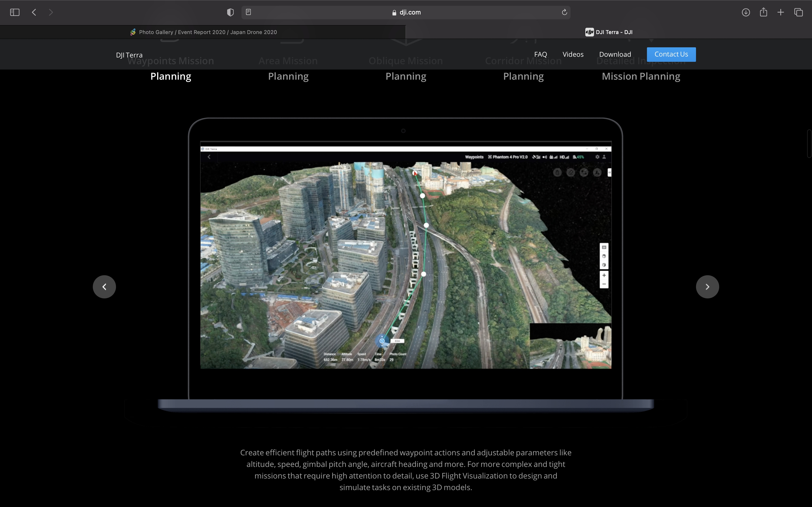Toggle the Safari sidebar
This screenshot has width=812, height=507.
click(15, 12)
